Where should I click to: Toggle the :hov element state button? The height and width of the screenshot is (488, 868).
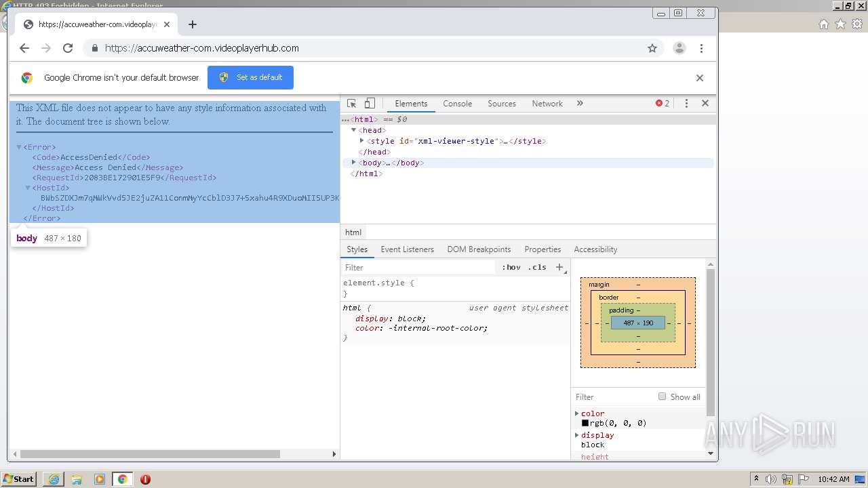511,268
